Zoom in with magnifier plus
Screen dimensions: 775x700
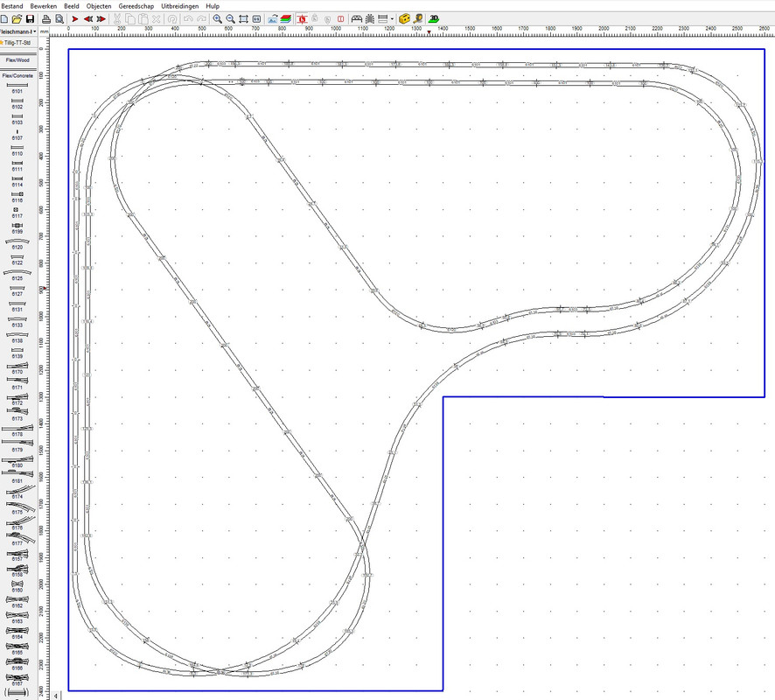coord(218,18)
